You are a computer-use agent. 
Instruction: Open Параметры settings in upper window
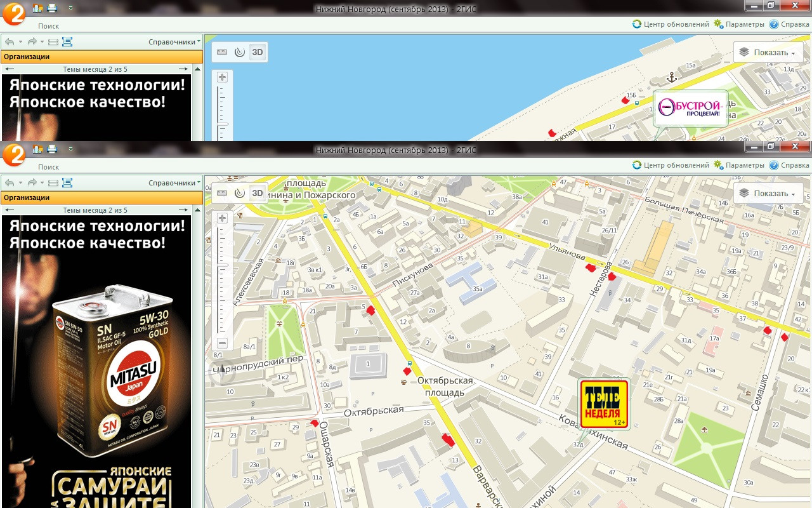click(739, 24)
